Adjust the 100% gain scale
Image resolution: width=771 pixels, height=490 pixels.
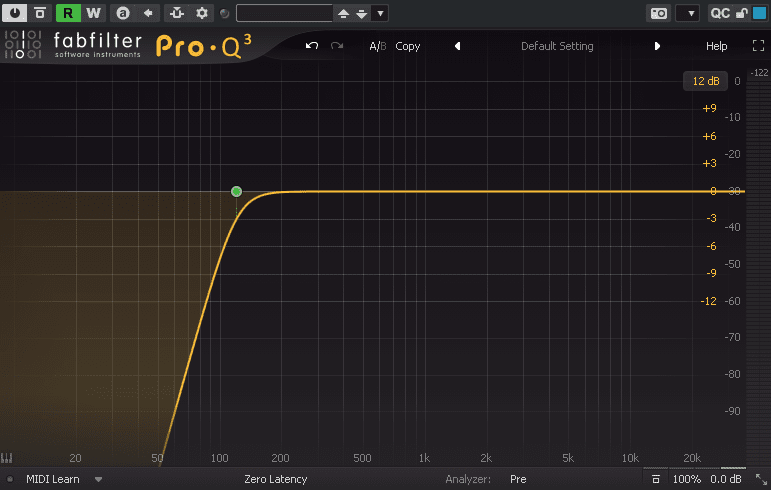[686, 479]
